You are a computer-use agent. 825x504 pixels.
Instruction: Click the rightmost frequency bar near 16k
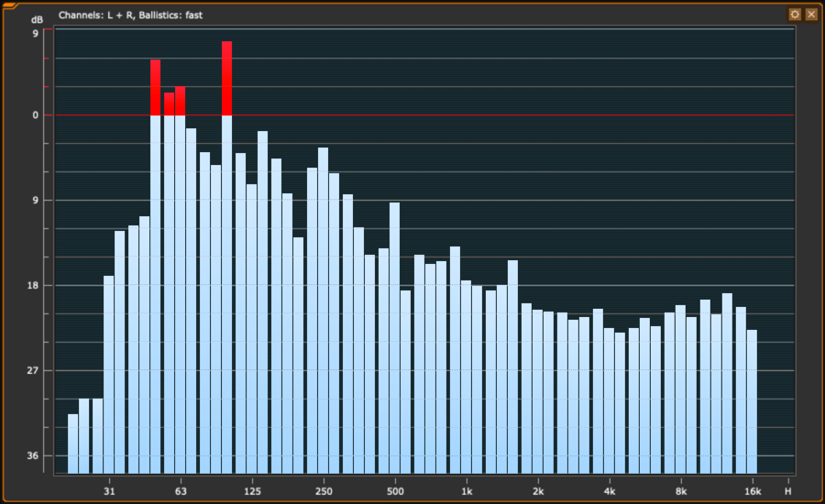pyautogui.click(x=752, y=401)
